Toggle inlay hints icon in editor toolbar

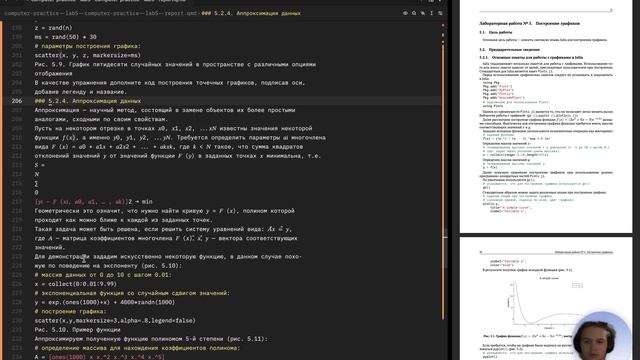point(405,13)
